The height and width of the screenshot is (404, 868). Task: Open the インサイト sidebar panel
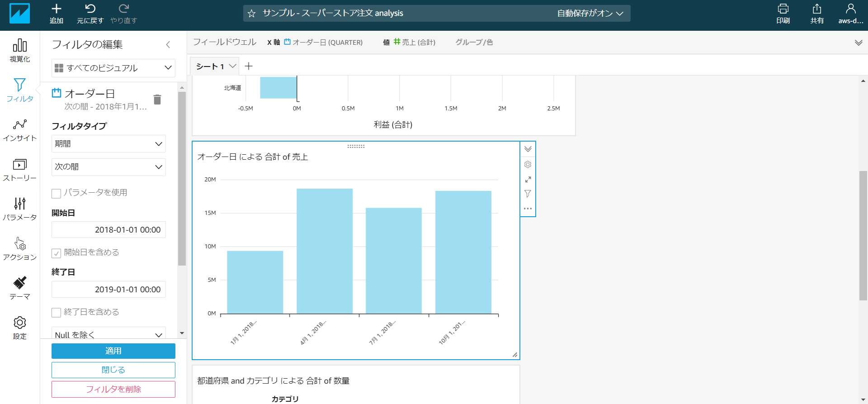pos(20,130)
